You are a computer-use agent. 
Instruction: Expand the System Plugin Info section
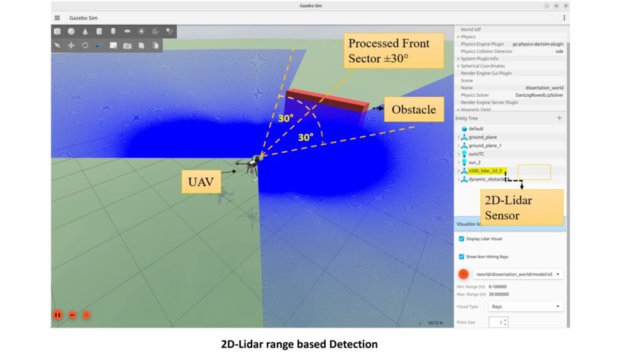coord(458,58)
